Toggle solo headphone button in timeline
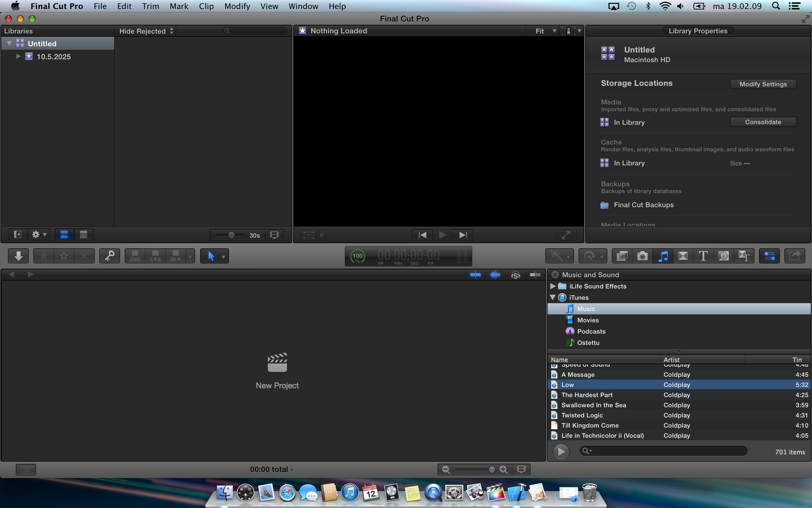The height and width of the screenshot is (508, 812). pyautogui.click(x=515, y=275)
